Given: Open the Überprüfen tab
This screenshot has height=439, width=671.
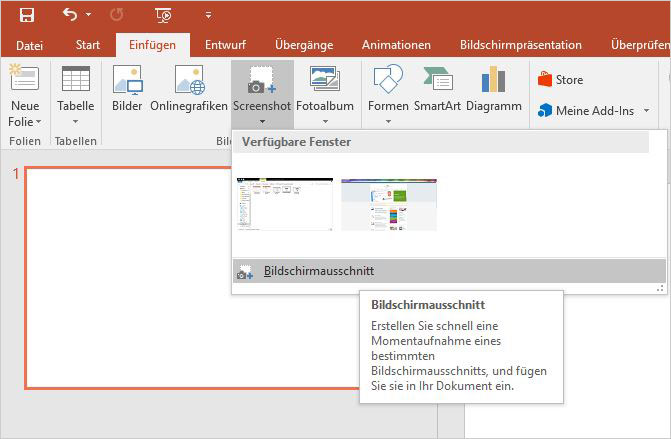Looking at the screenshot, I should [x=641, y=45].
